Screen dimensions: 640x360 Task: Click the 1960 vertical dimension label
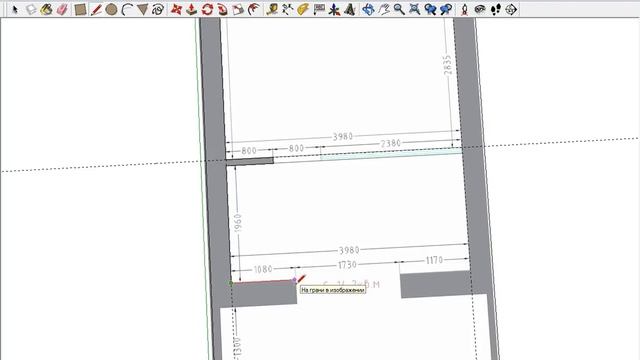pos(238,223)
